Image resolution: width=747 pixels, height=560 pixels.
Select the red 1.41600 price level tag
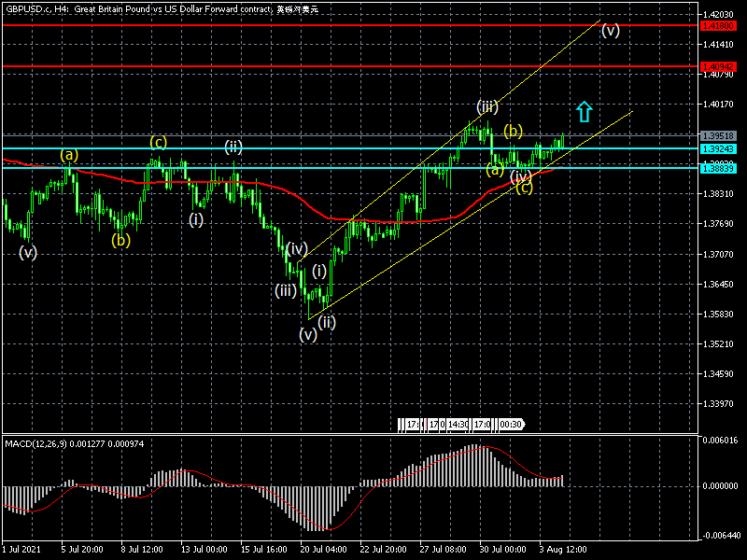[720, 25]
